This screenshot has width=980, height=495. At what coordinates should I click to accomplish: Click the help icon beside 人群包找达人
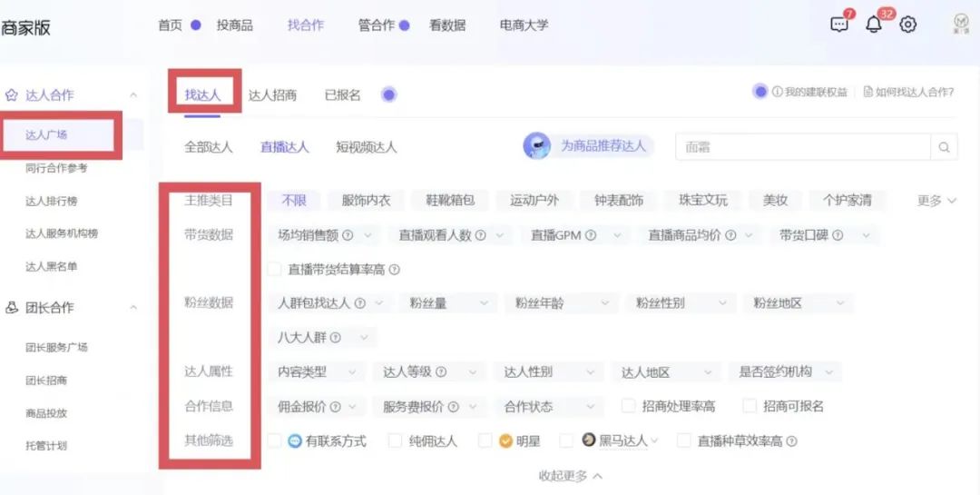(x=359, y=302)
